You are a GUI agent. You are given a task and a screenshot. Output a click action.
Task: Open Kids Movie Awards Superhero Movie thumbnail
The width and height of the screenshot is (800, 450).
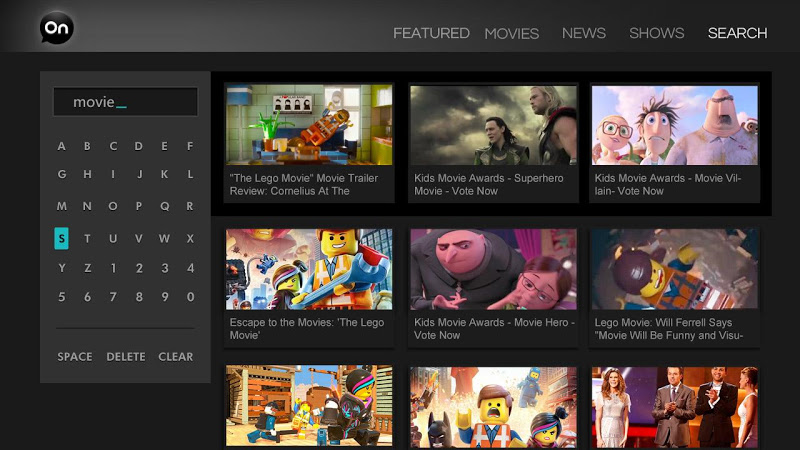[493, 125]
